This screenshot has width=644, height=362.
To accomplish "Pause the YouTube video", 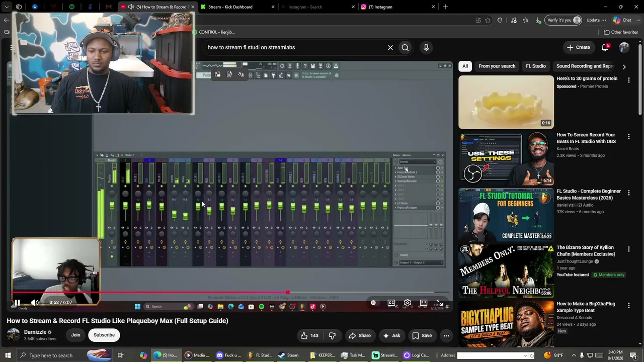I will 17,303.
